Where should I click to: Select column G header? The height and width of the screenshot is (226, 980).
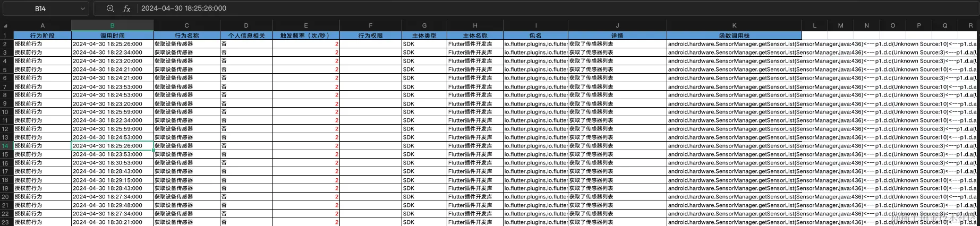[424, 25]
